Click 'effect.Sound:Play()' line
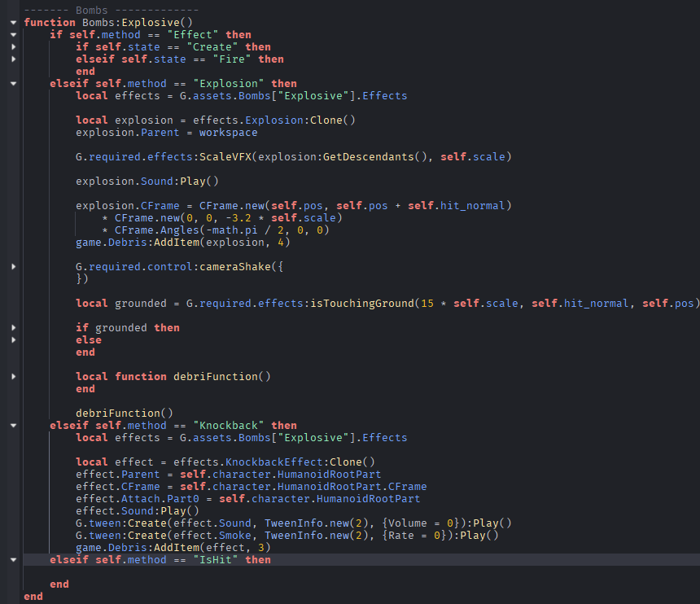Image resolution: width=700 pixels, height=604 pixels. click(138, 510)
